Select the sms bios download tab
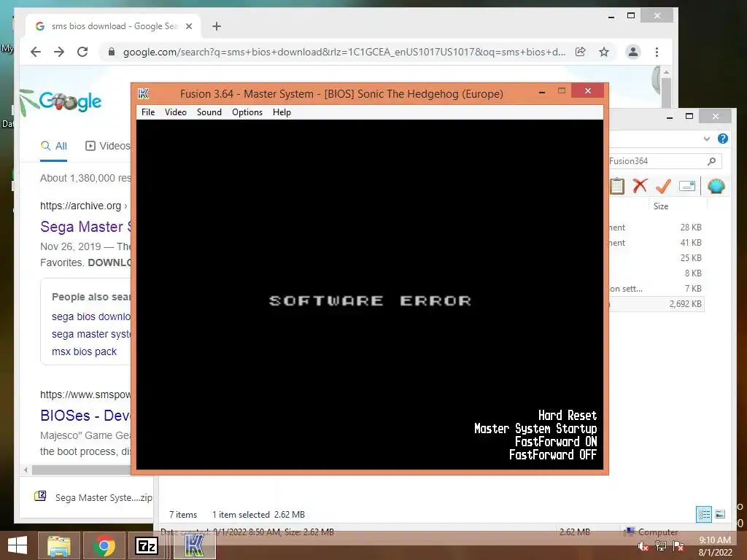Screen dimensions: 747x560 coord(113,26)
